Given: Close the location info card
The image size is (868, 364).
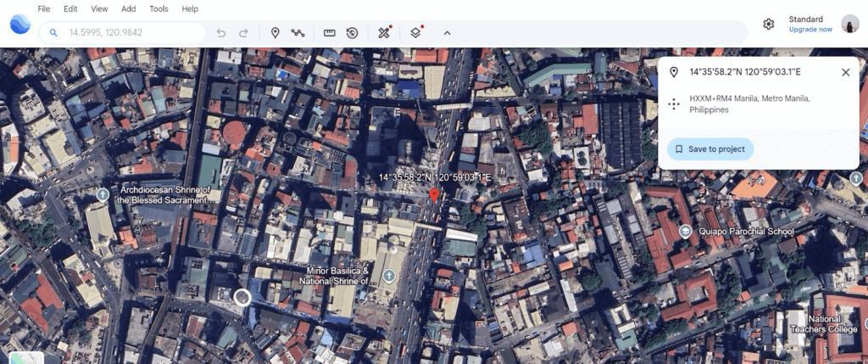Looking at the screenshot, I should pyautogui.click(x=845, y=72).
